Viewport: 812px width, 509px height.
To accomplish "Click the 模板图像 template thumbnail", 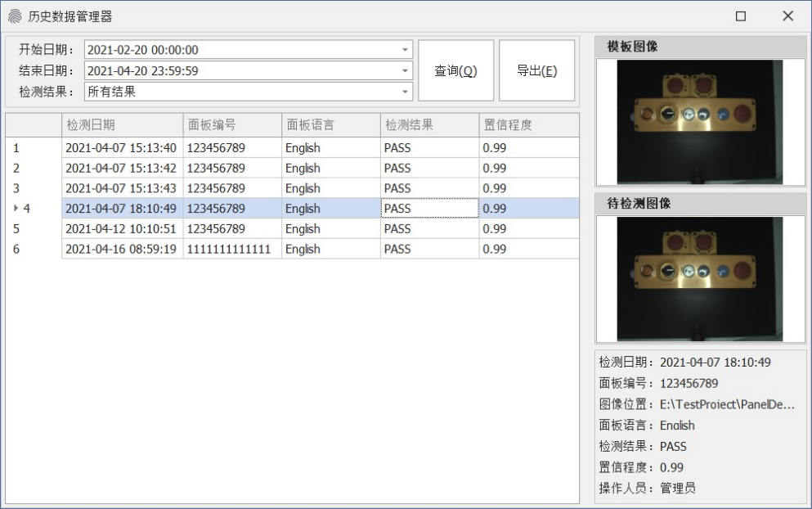I will tap(699, 121).
